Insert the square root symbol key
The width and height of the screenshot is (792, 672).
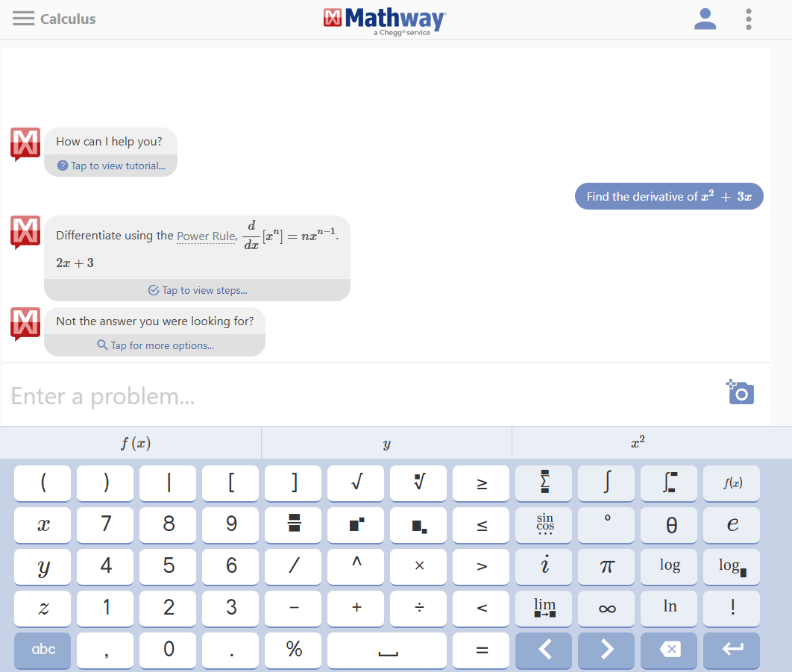(356, 483)
